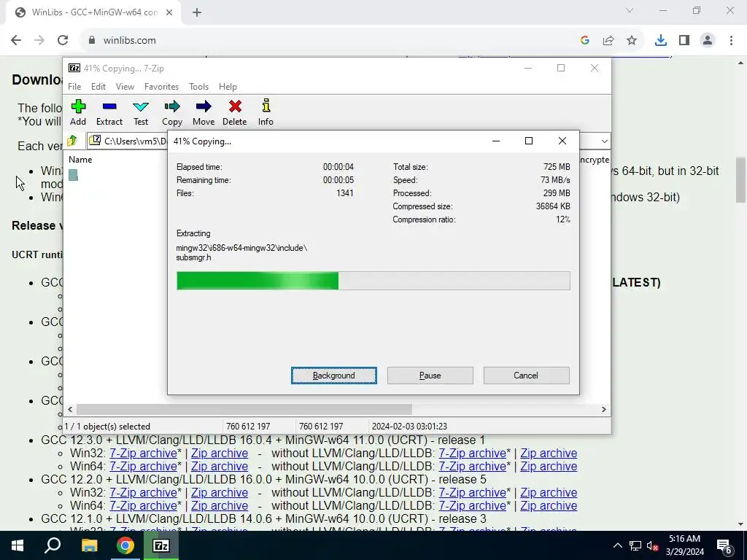Open Chrome tab search chevron
747x560 pixels.
click(x=630, y=10)
